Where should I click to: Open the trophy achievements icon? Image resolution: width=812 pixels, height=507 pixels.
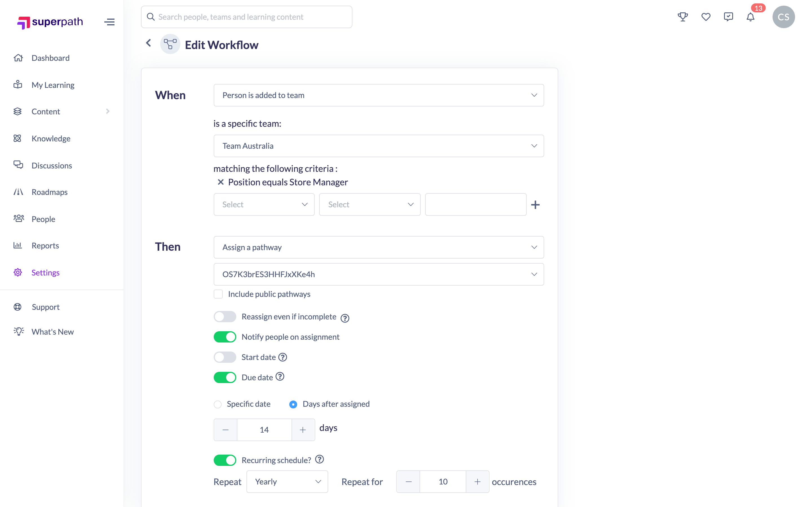tap(683, 17)
